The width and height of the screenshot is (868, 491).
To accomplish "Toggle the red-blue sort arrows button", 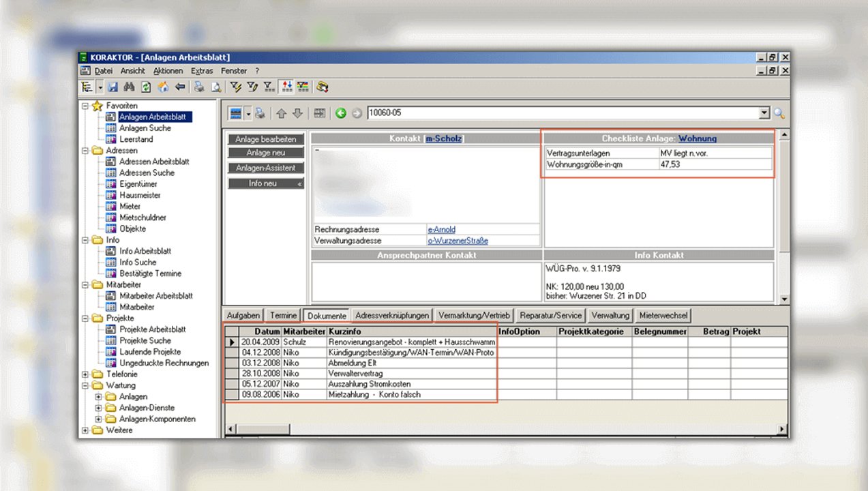I will pos(287,87).
